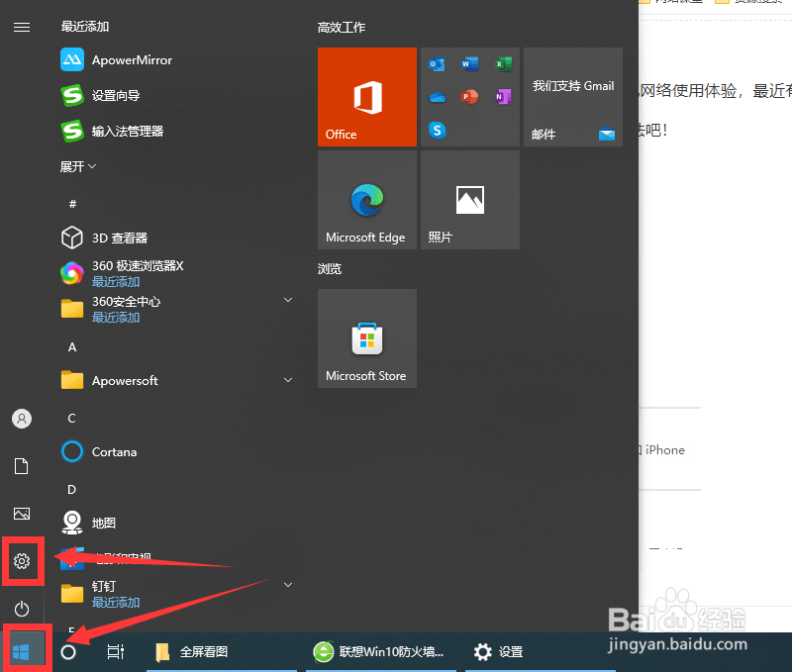Open Skype in the Office folder tile
This screenshot has height=672, width=792.
[438, 131]
